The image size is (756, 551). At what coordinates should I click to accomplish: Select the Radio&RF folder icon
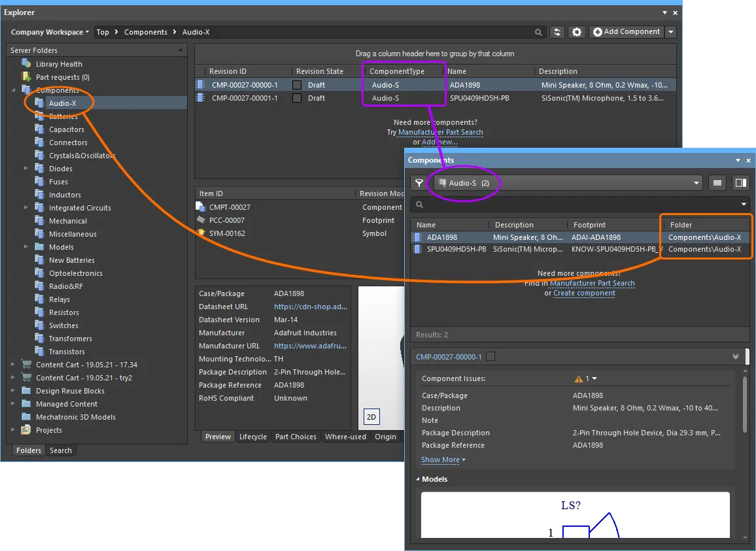39,286
